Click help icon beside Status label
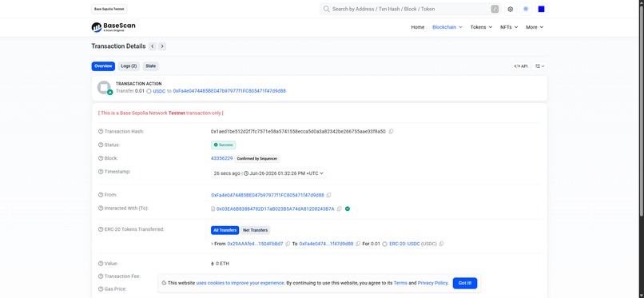This screenshot has width=644, height=298. tap(101, 145)
